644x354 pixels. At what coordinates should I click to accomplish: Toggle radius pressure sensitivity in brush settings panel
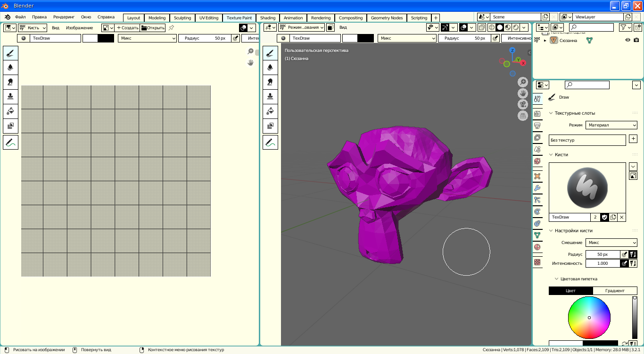625,254
